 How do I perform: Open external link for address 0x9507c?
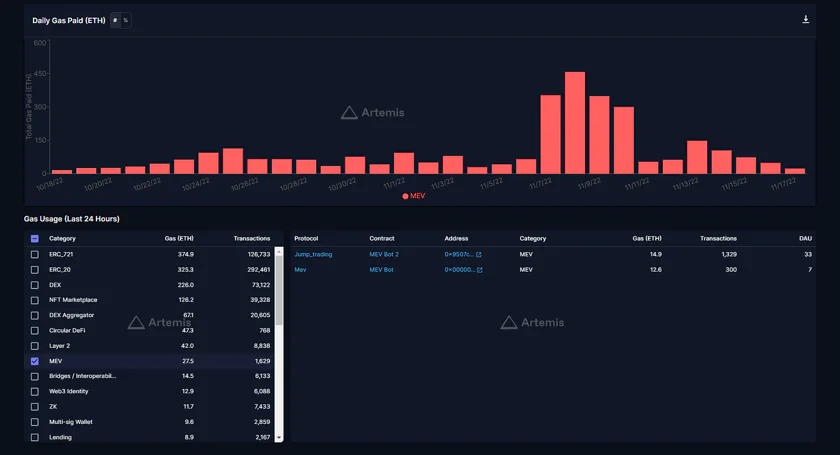click(478, 255)
